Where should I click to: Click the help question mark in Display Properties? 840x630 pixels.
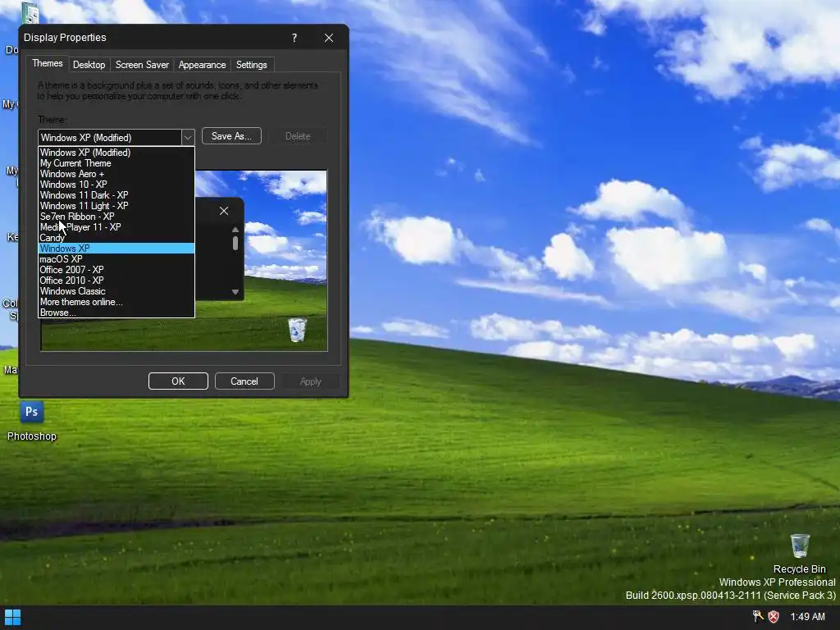point(294,38)
